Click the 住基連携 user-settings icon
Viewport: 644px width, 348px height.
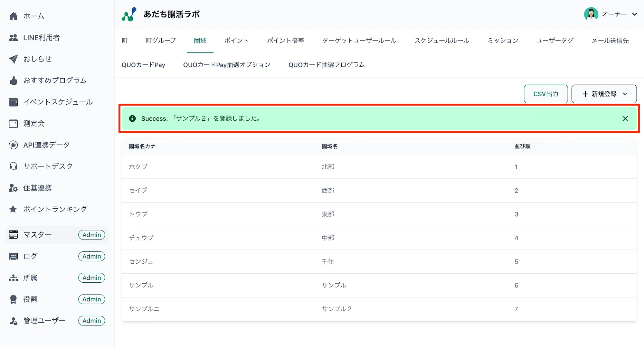pyautogui.click(x=13, y=188)
